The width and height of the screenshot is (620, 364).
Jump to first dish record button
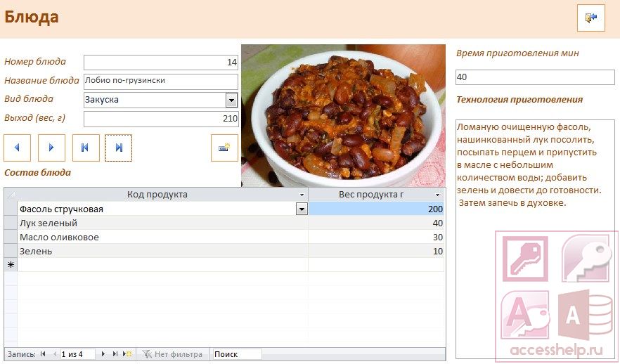[86, 148]
